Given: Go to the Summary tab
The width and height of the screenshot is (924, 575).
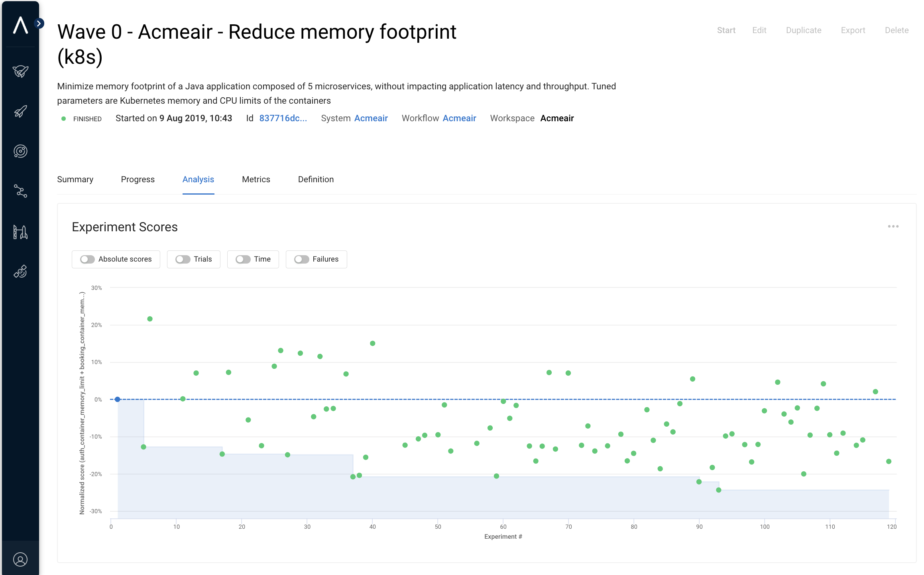Looking at the screenshot, I should point(75,179).
